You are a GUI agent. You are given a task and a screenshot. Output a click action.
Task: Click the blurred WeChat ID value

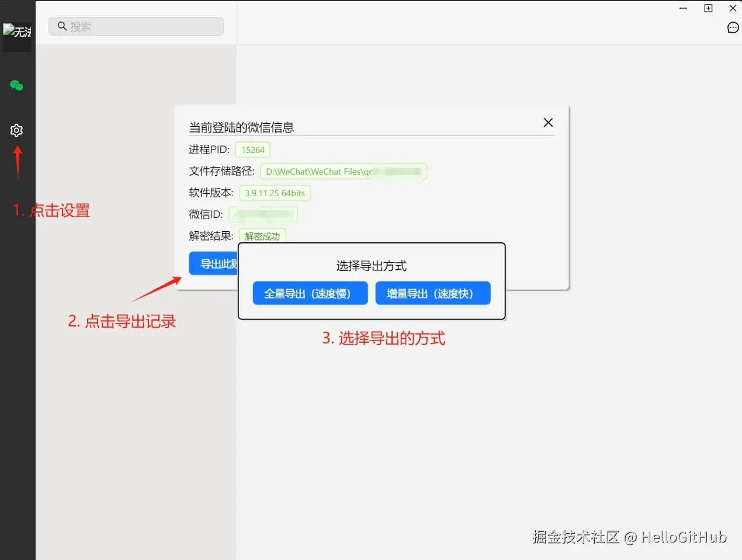[263, 215]
